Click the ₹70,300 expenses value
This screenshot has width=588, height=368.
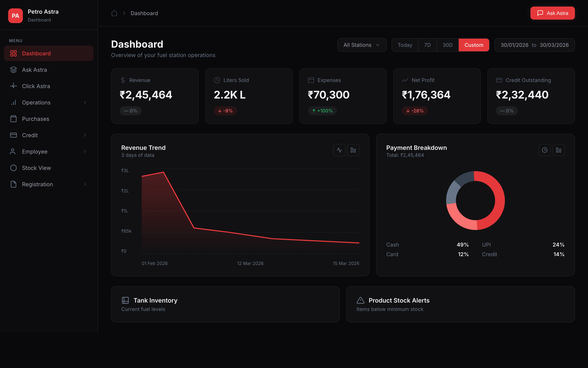click(329, 95)
